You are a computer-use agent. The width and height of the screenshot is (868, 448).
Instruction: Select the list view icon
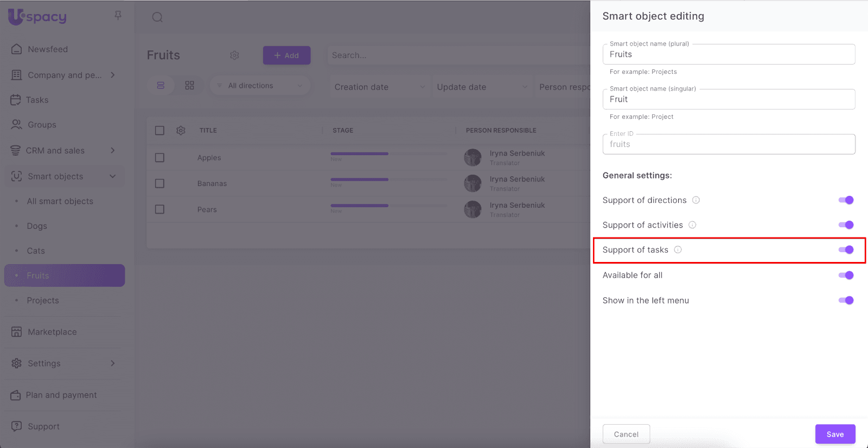coord(161,86)
